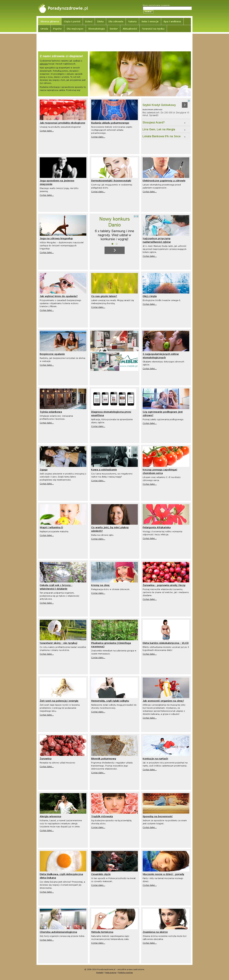The height and width of the screenshot is (980, 229).
Task: Open the Olej z kryla article link
Action: click(x=149, y=296)
